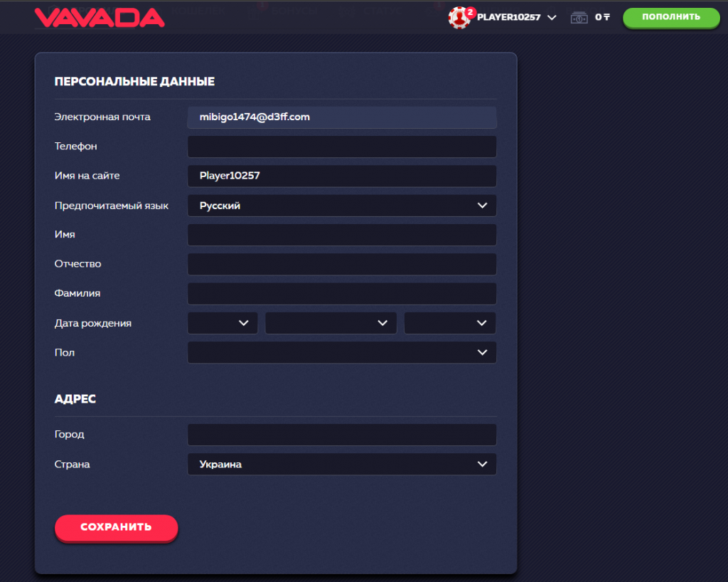Click the VAVADA logo
Screen dimensions: 728x582
coord(100,17)
